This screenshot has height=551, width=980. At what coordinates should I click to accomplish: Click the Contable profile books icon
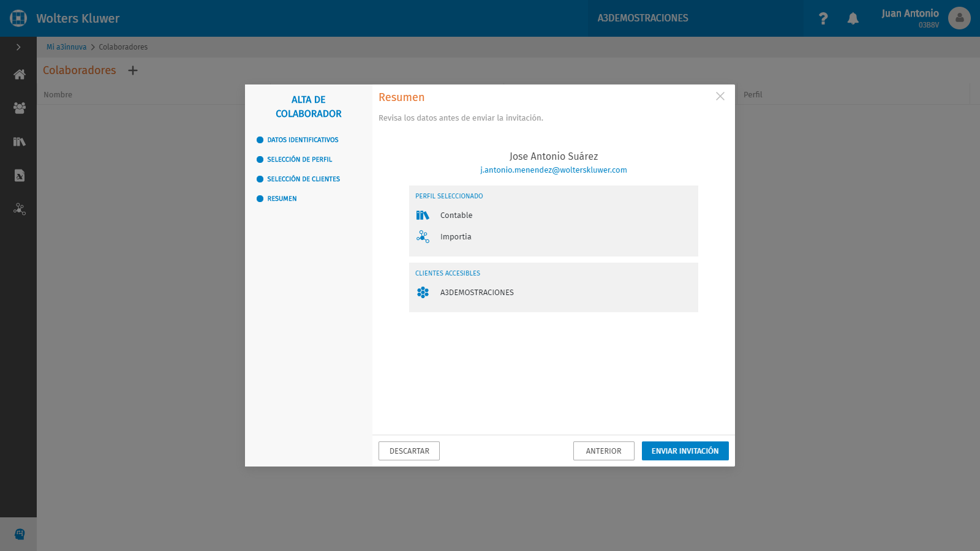pos(423,215)
